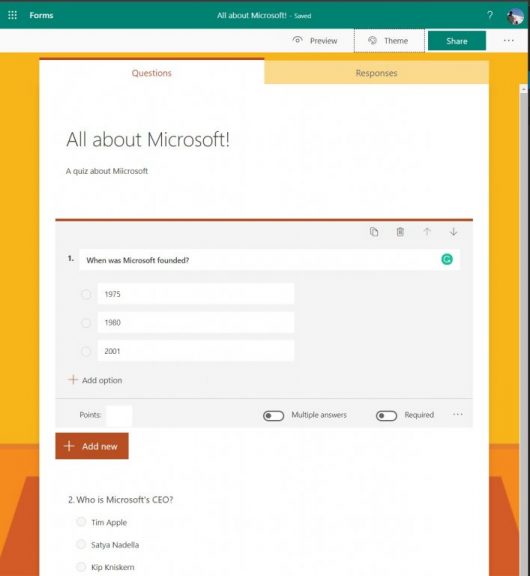Screen dimensions: 530x576
Task: Edit the 1975 option field
Action: (196, 294)
